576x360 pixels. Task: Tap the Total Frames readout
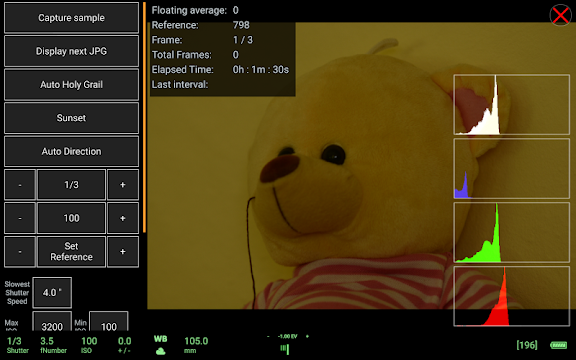click(x=195, y=55)
